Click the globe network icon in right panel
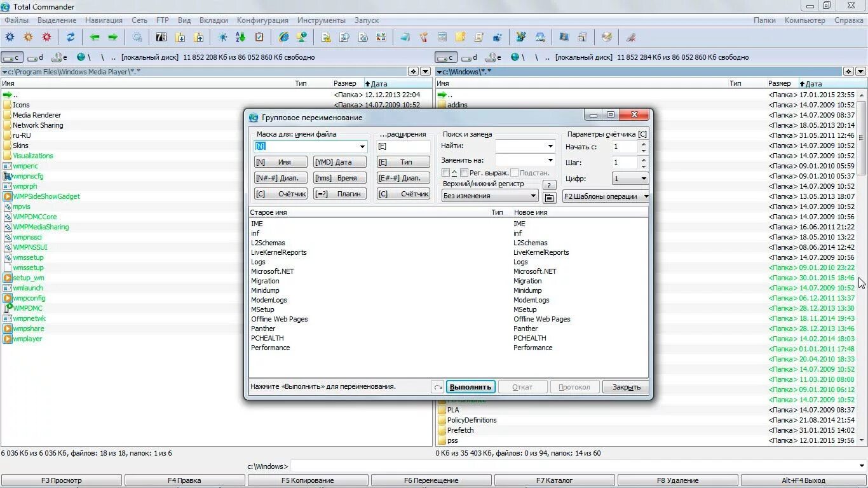The width and height of the screenshot is (868, 488). (515, 57)
